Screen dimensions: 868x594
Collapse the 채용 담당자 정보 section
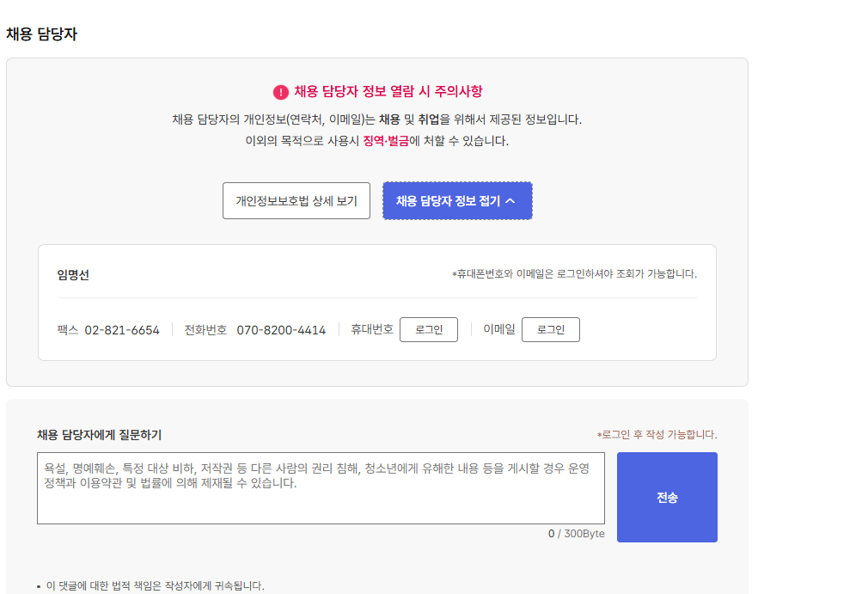tap(456, 201)
